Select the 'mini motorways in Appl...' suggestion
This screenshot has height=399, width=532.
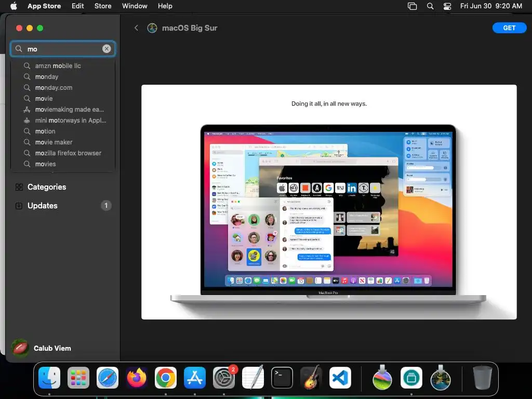(x=63, y=120)
